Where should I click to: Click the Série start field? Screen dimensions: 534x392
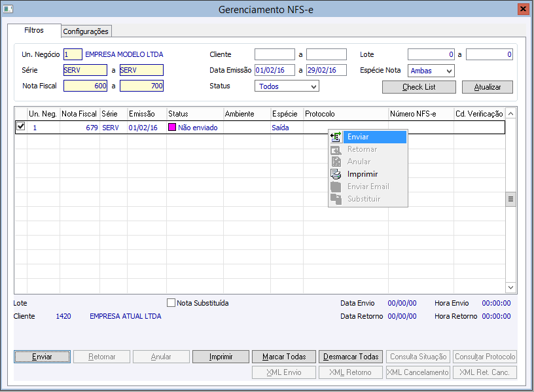pos(86,70)
